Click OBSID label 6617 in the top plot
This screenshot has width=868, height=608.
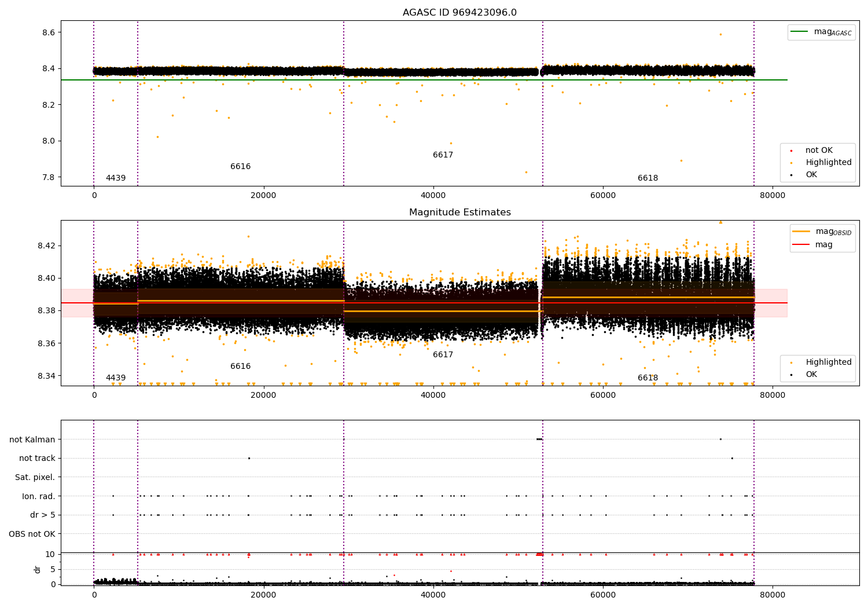click(x=443, y=155)
